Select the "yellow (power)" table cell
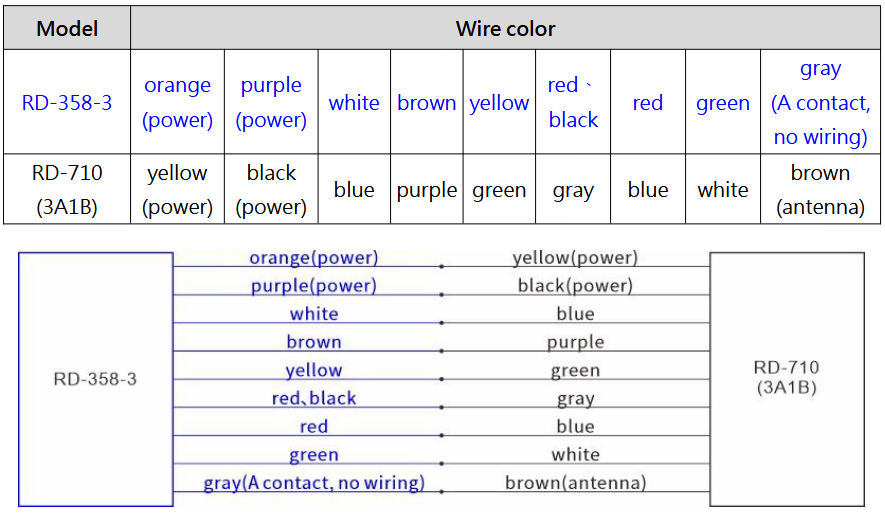The height and width of the screenshot is (513, 885). click(178, 189)
